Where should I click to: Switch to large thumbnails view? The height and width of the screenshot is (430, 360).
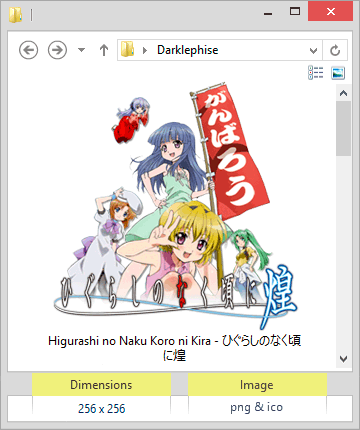click(x=338, y=73)
